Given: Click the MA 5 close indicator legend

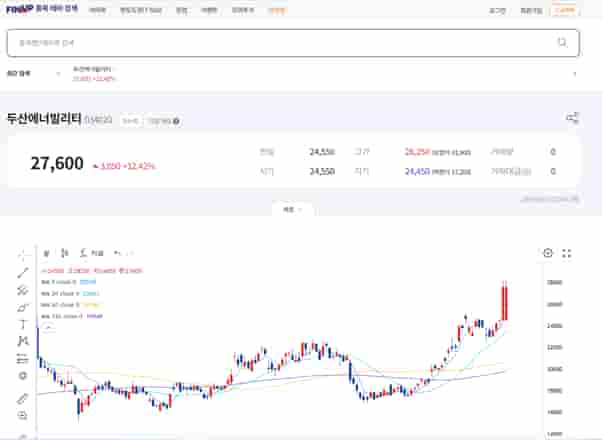Looking at the screenshot, I should tap(69, 282).
